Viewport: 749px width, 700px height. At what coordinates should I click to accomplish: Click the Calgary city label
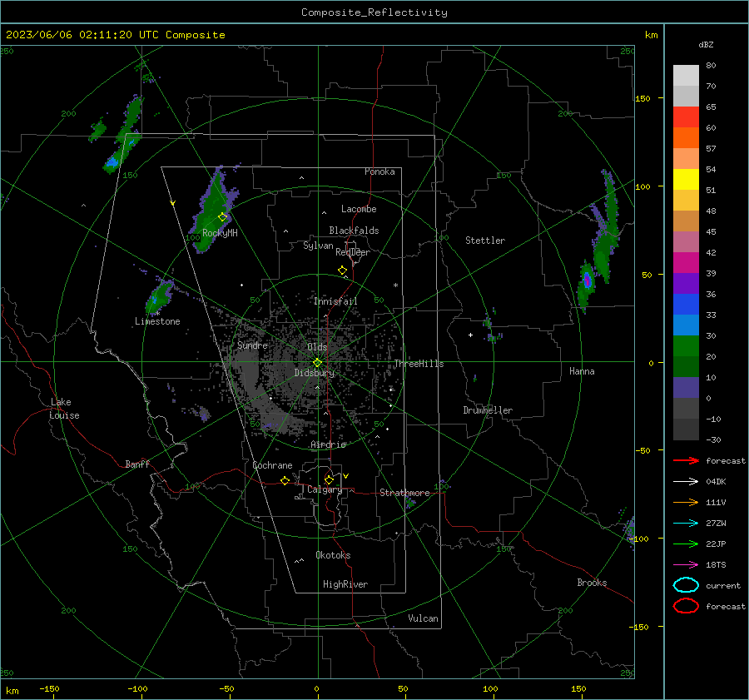click(325, 489)
